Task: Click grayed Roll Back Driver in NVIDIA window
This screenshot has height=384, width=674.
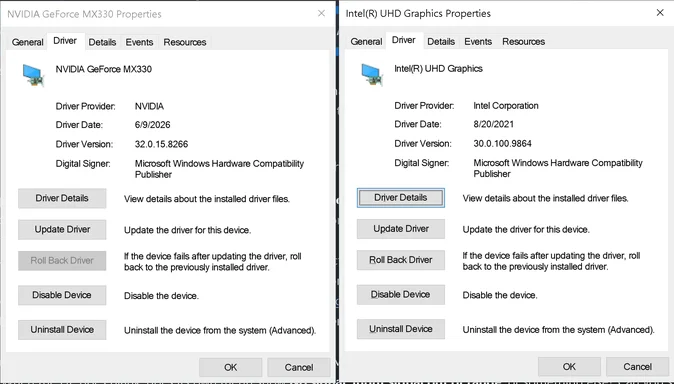Action: click(x=62, y=261)
